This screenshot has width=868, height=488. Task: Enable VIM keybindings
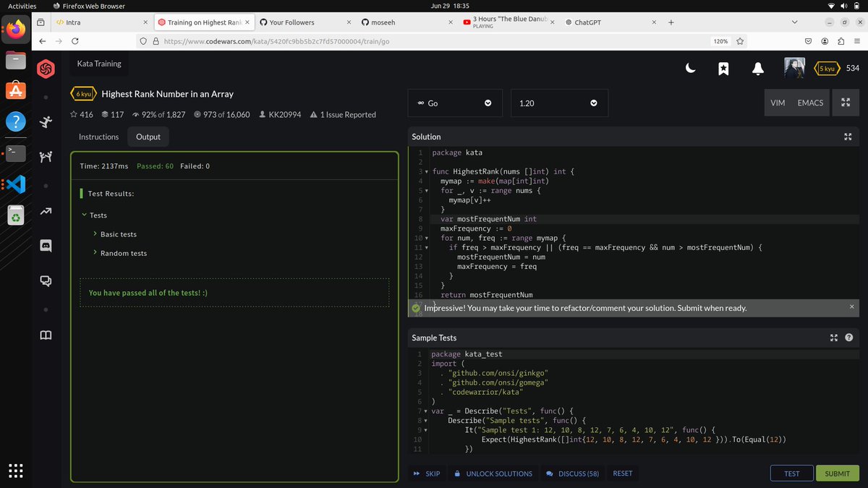(778, 103)
